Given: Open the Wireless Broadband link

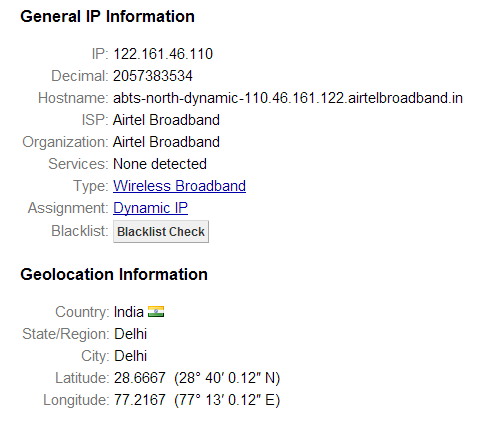Looking at the screenshot, I should pyautogui.click(x=179, y=186).
